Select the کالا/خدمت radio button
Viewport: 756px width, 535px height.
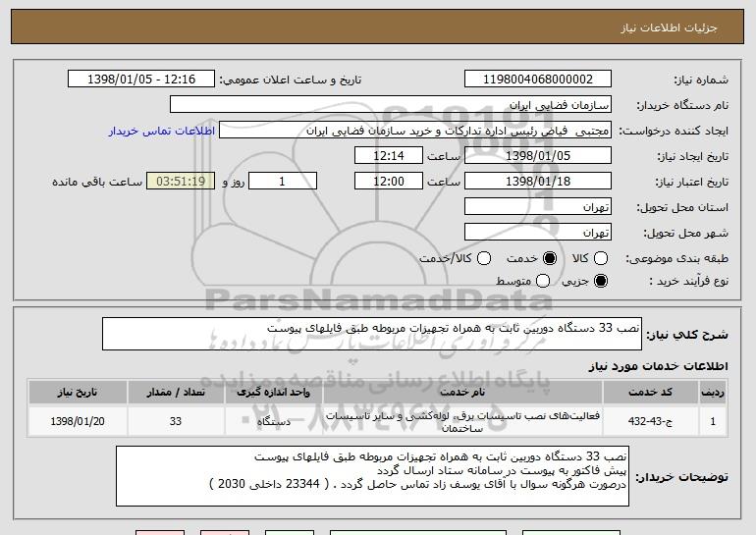point(484,258)
